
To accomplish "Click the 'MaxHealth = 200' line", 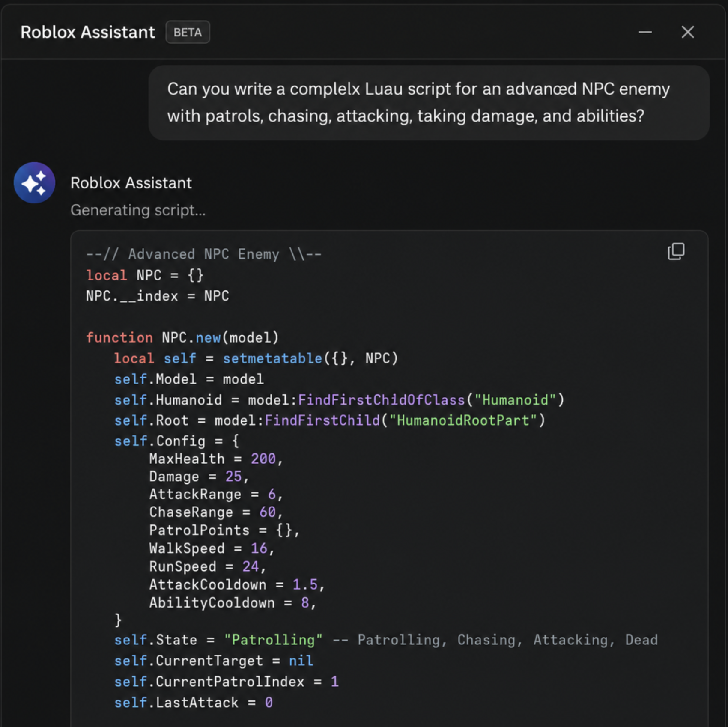I will (x=216, y=459).
